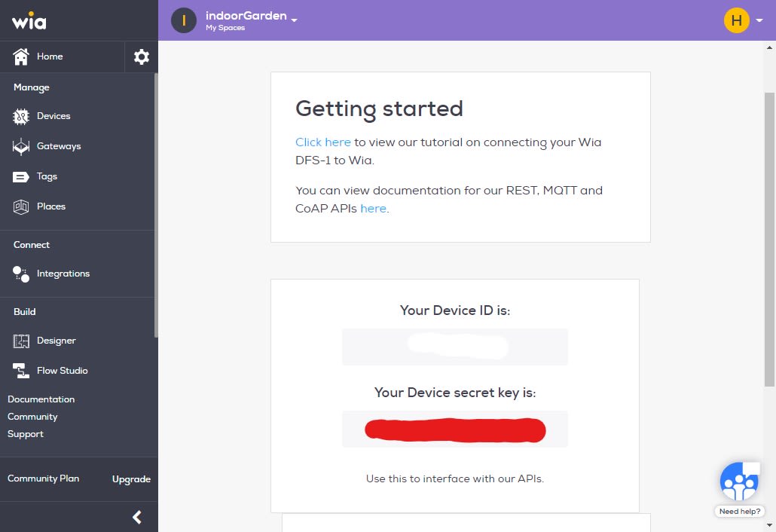Click the scroll down arrow

click(769, 525)
